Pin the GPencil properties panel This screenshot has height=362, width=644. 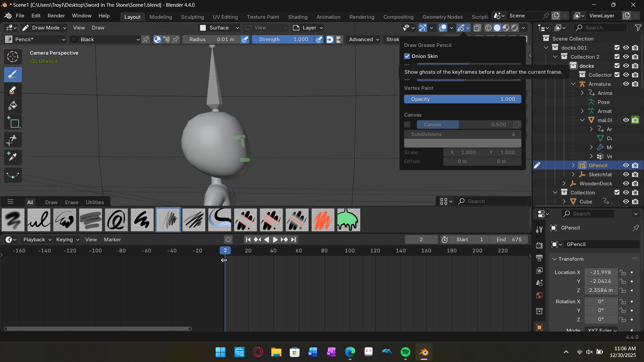(636, 228)
